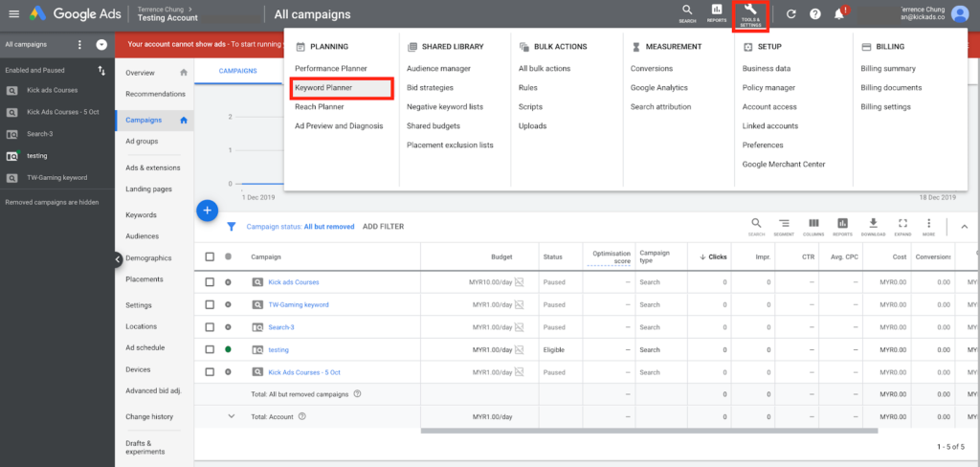
Task: Open the help question mark icon
Action: tap(815, 13)
